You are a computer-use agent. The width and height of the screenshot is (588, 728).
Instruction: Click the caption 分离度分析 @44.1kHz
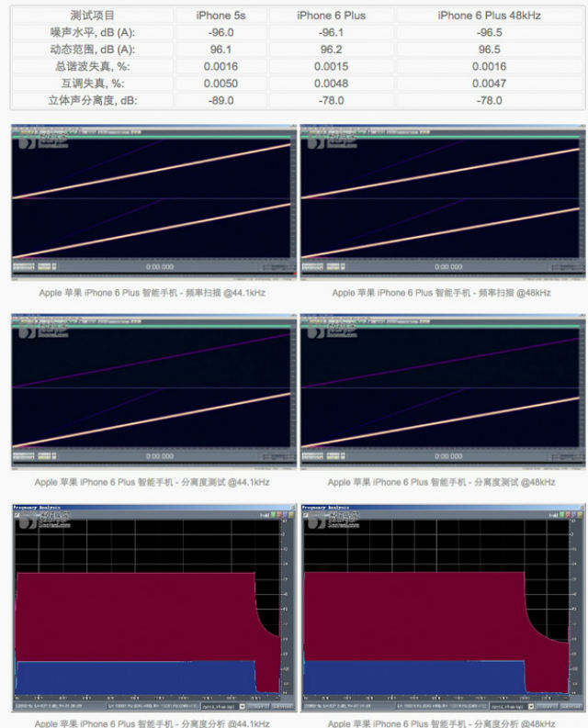tap(152, 723)
